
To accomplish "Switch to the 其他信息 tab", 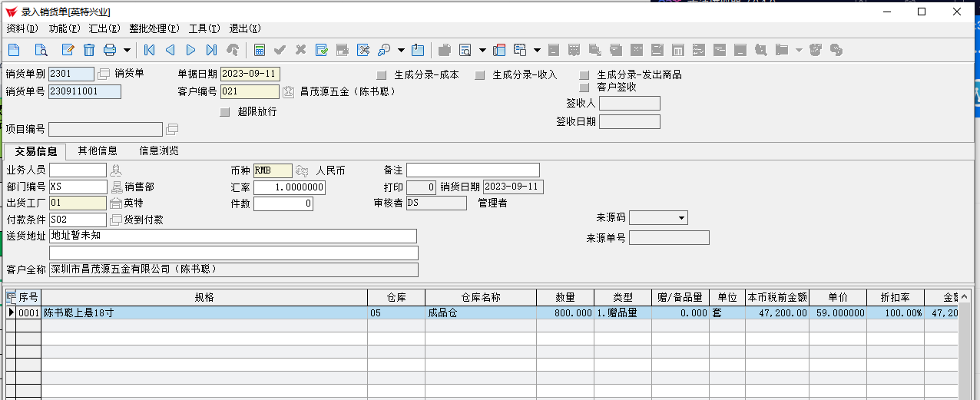I will (x=98, y=150).
